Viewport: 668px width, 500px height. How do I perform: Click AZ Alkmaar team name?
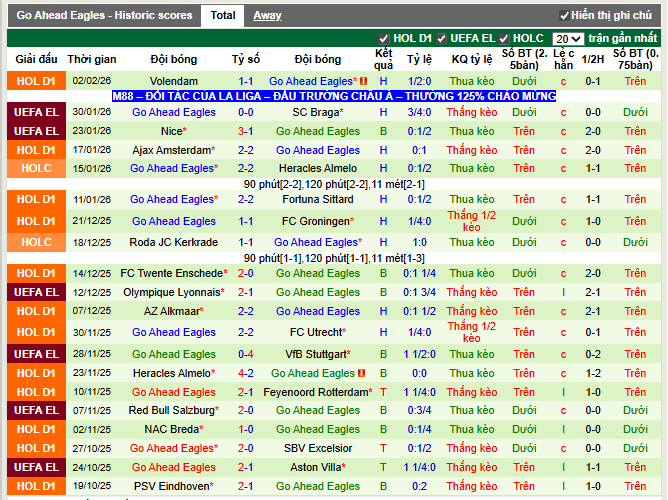tap(174, 311)
